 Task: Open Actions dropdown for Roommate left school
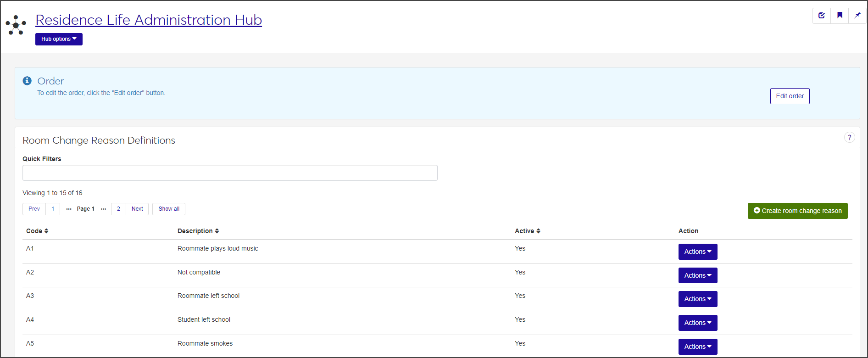697,299
